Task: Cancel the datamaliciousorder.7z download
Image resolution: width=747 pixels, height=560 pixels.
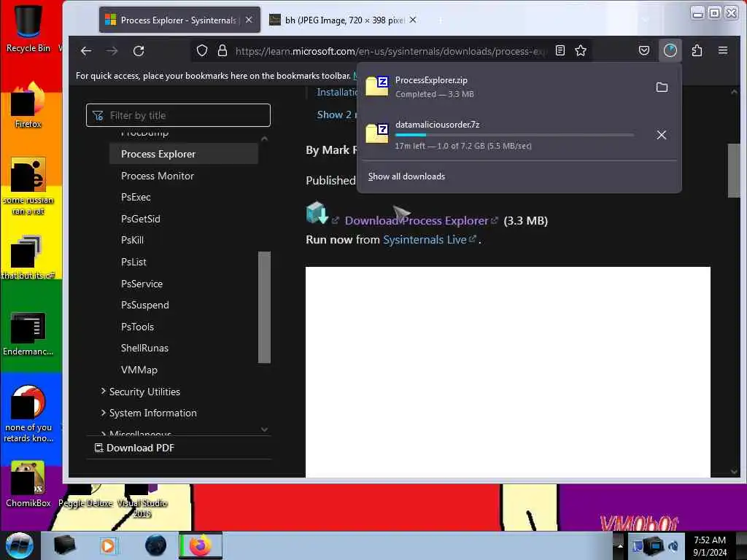Action: [x=661, y=135]
